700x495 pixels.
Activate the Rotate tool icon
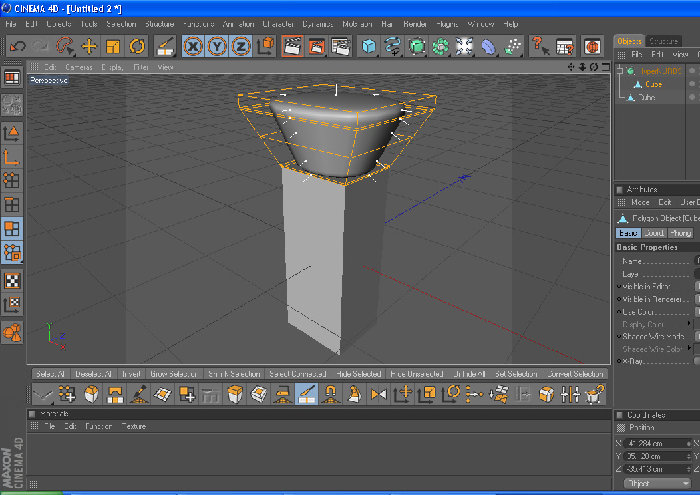pos(137,46)
